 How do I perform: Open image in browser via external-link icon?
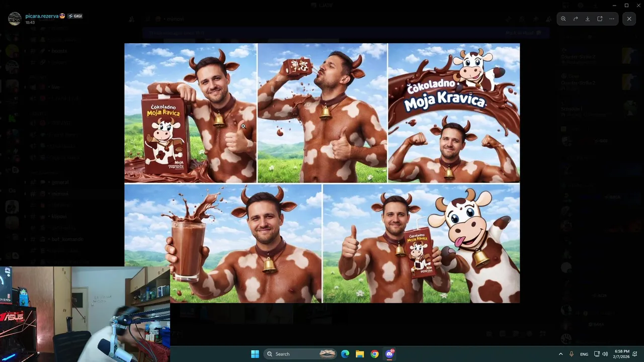600,19
